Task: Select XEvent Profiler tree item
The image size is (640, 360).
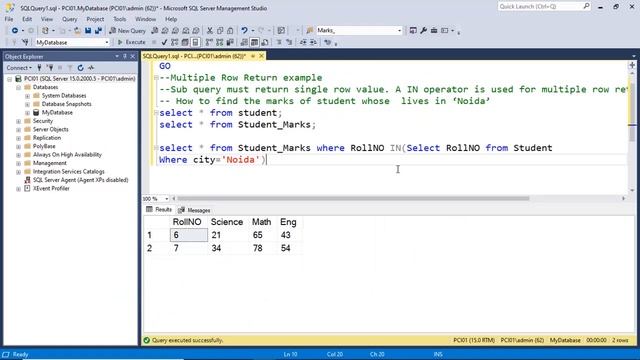Action: (51, 189)
